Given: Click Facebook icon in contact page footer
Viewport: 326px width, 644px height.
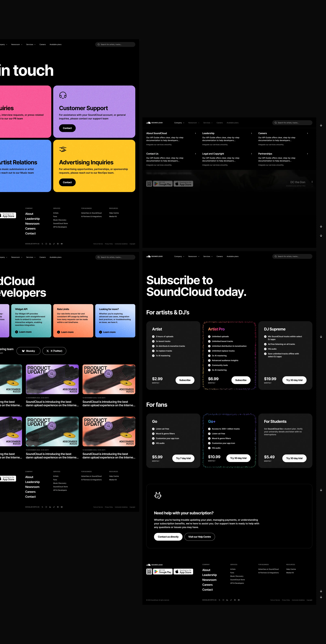Looking at the screenshot, I should (58, 244).
